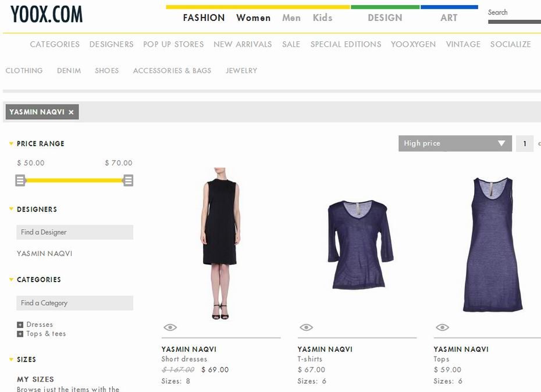
Task: Click the Find a Designer field
Action: [74, 232]
